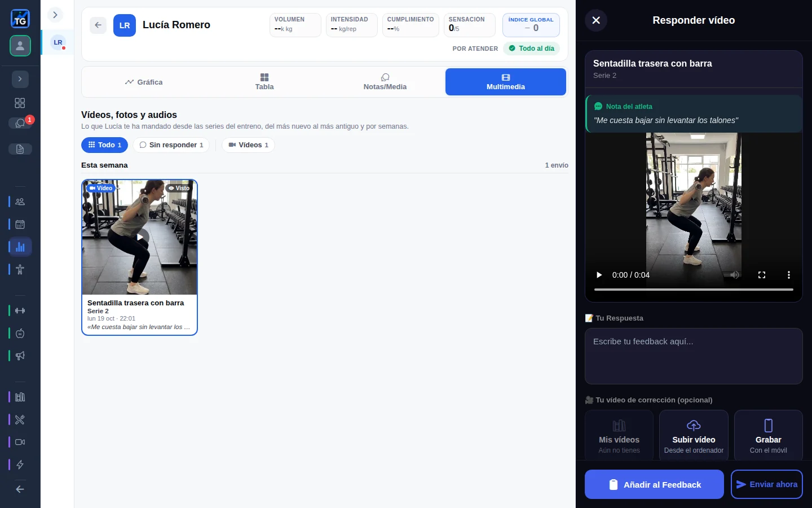The image size is (812, 508).
Task: Open video player more options menu
Action: (x=789, y=275)
